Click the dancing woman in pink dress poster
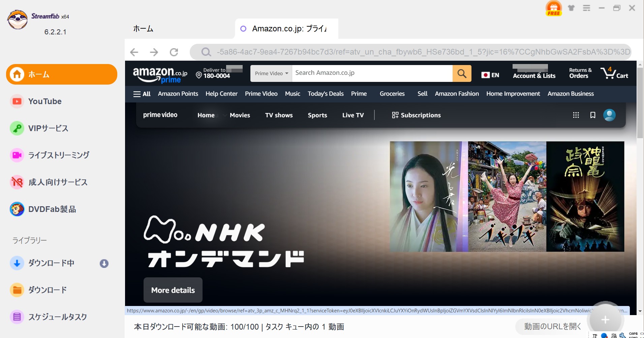Image resolution: width=644 pixels, height=338 pixels. pyautogui.click(x=507, y=196)
